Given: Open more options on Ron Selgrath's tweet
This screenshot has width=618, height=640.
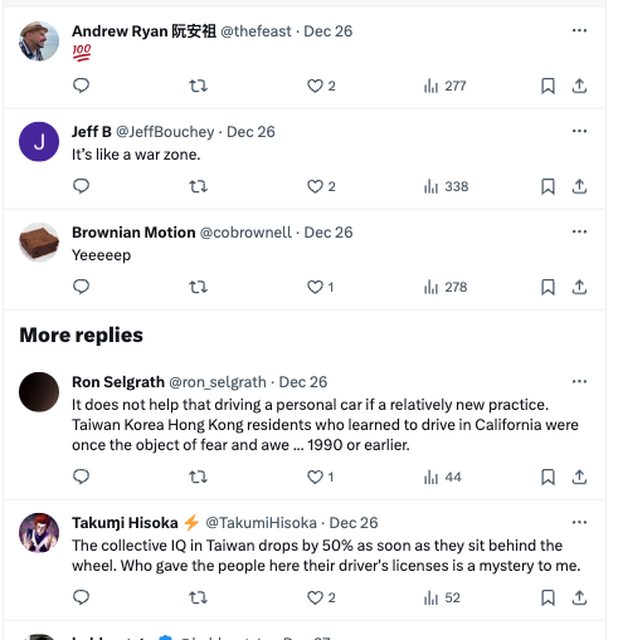Looking at the screenshot, I should point(579,381).
